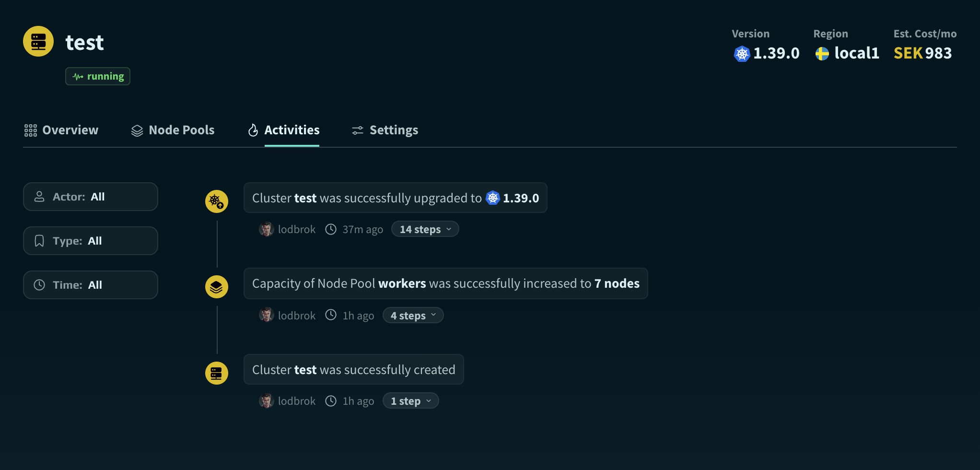Click lodbrok avatar under the node pool activity

pos(267,315)
